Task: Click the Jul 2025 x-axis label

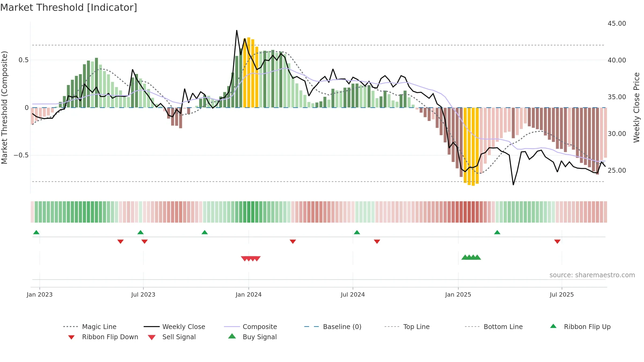Action: pos(562,295)
